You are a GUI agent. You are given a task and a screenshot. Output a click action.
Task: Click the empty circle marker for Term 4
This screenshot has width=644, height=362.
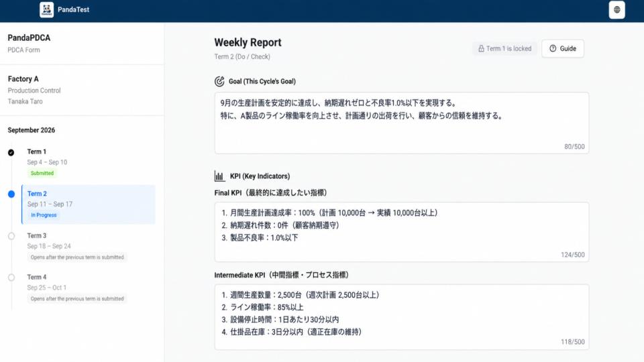[x=11, y=278]
